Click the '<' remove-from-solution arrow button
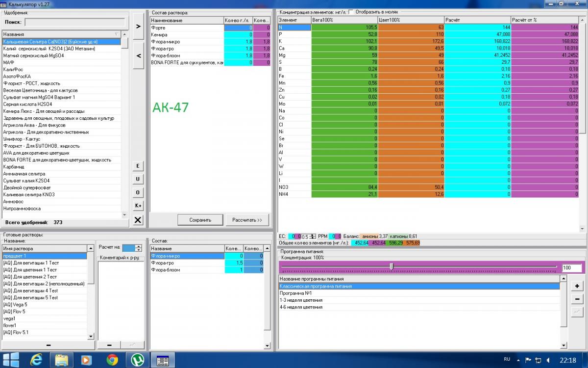 (138, 56)
